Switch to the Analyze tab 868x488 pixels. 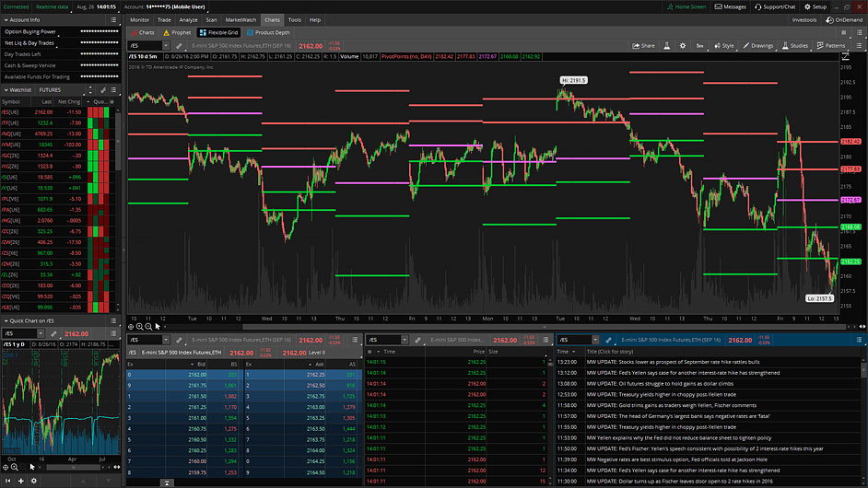click(188, 20)
